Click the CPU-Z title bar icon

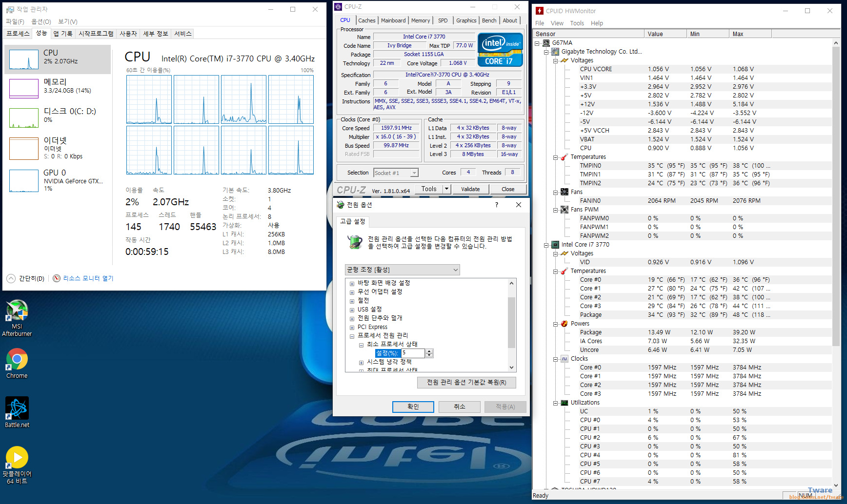click(338, 7)
